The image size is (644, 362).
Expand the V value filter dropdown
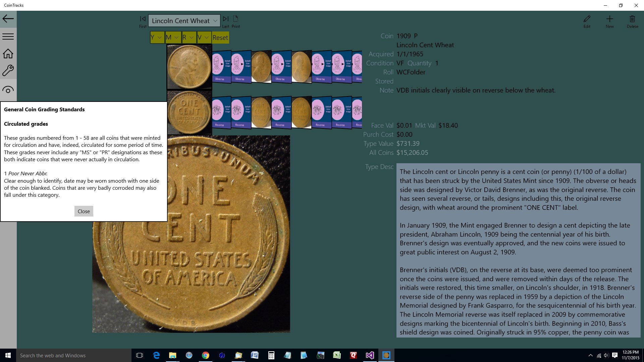[204, 37]
